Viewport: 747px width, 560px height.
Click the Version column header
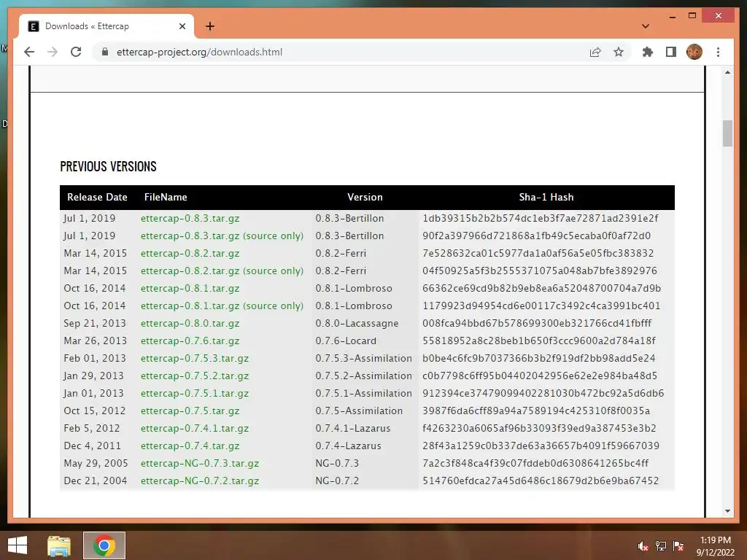click(x=365, y=197)
